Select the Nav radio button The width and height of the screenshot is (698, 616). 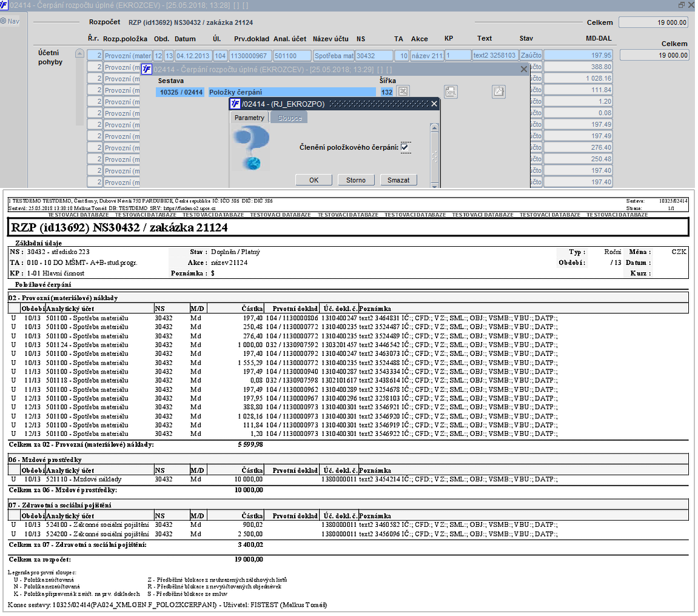point(3,21)
